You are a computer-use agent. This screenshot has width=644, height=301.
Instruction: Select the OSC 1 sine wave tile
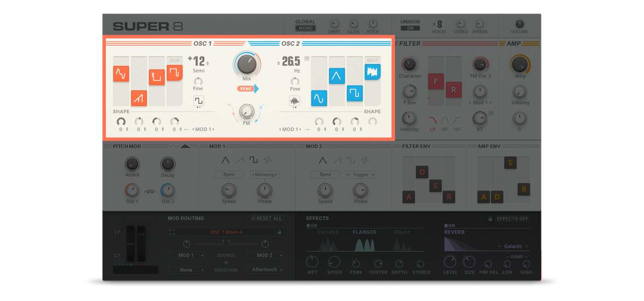tap(121, 74)
